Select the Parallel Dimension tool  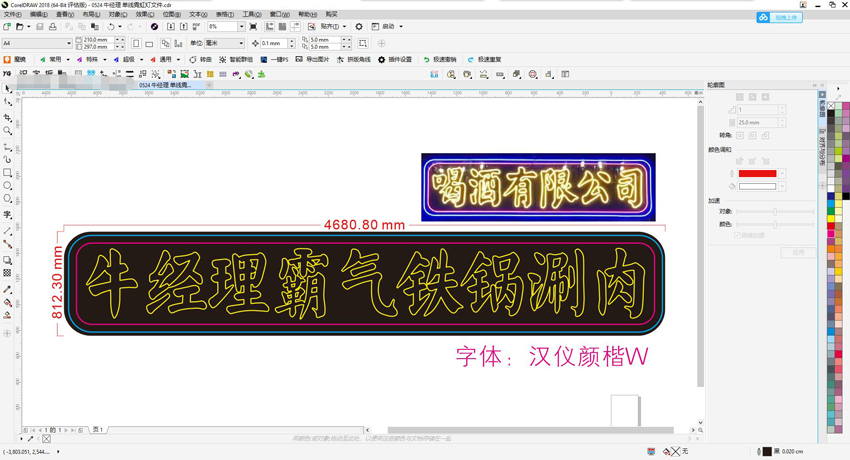[7, 231]
